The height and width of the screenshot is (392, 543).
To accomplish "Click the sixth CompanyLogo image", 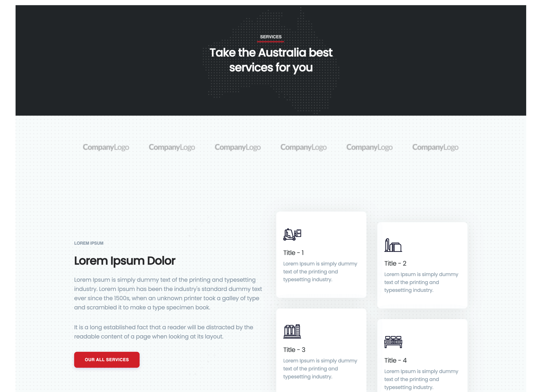I will point(435,147).
